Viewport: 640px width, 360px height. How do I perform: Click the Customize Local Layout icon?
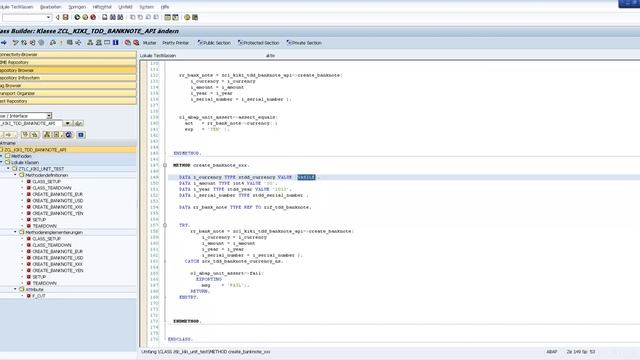tap(195, 17)
